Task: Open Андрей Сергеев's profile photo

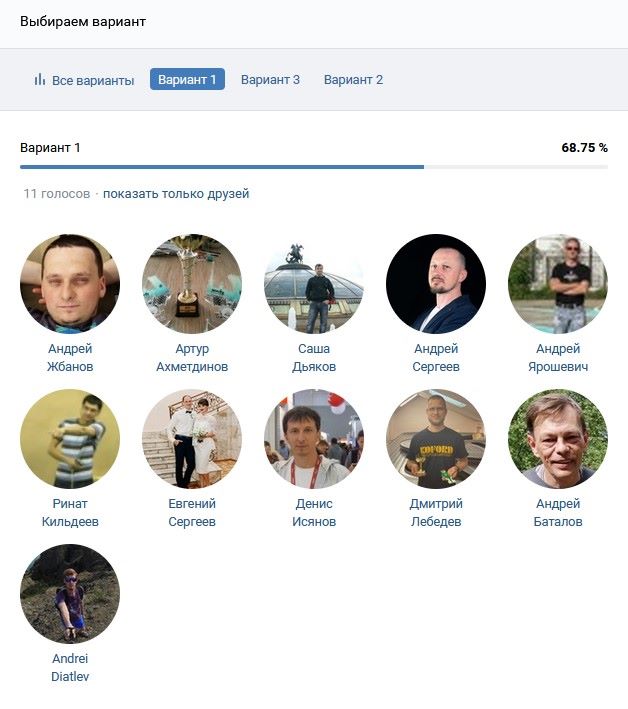Action: pos(436,284)
